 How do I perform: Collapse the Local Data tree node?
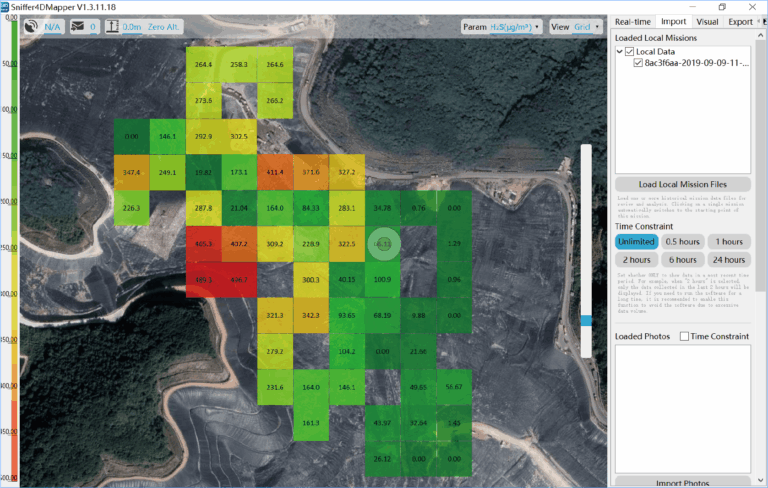coord(620,51)
